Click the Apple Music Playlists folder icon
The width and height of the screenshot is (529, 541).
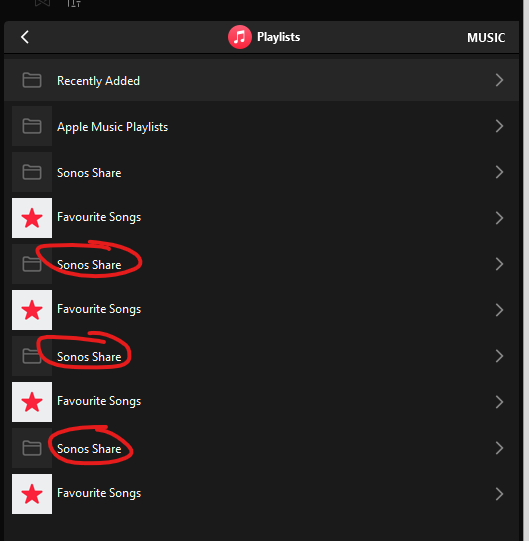pos(32,126)
